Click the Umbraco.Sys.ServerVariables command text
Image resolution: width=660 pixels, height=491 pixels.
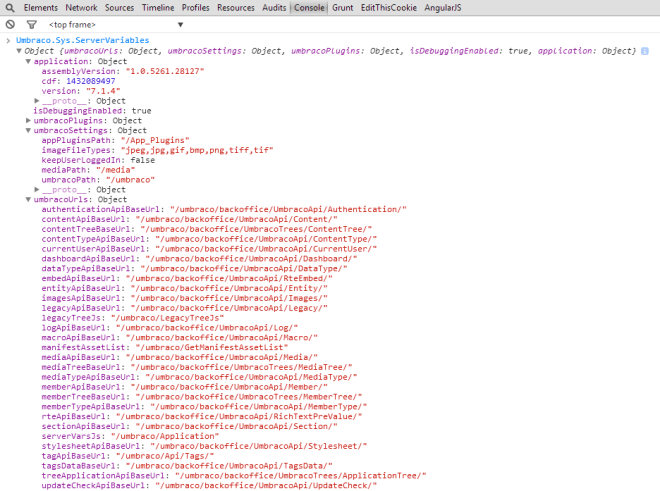(x=82, y=40)
